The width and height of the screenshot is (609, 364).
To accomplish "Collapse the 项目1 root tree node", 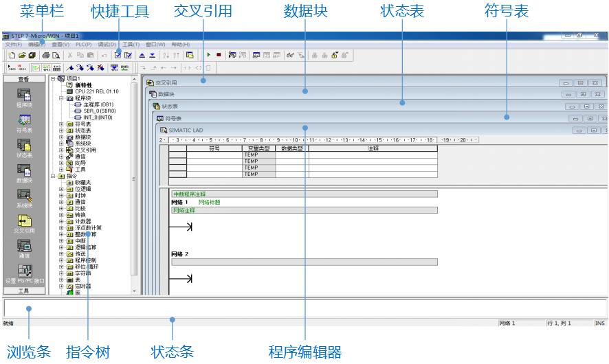I will tap(53, 78).
